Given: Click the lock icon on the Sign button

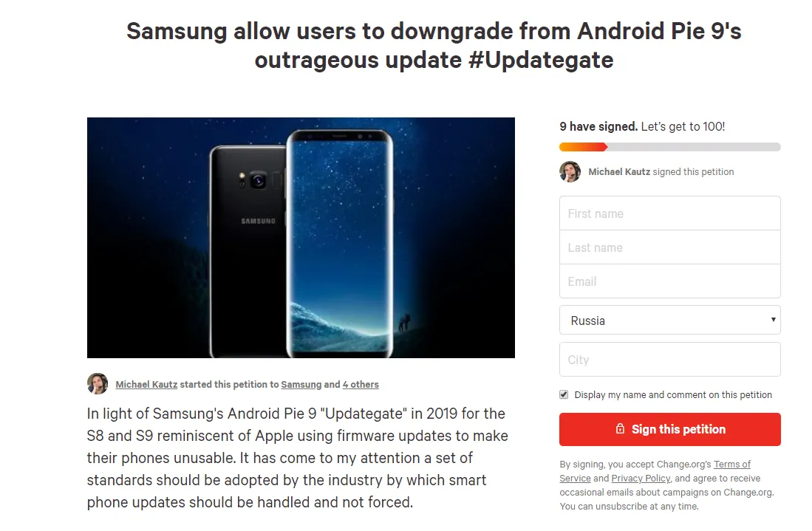Looking at the screenshot, I should tap(620, 428).
